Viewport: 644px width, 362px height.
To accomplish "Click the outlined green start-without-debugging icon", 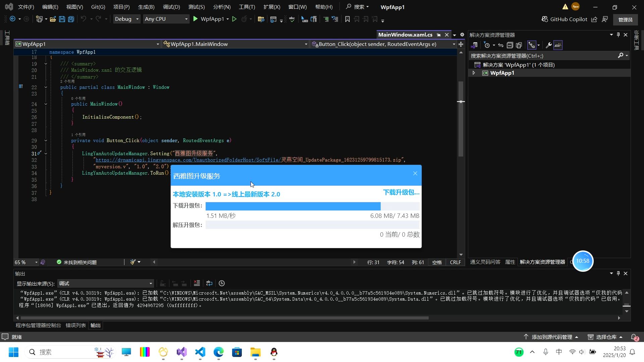I will (x=234, y=19).
